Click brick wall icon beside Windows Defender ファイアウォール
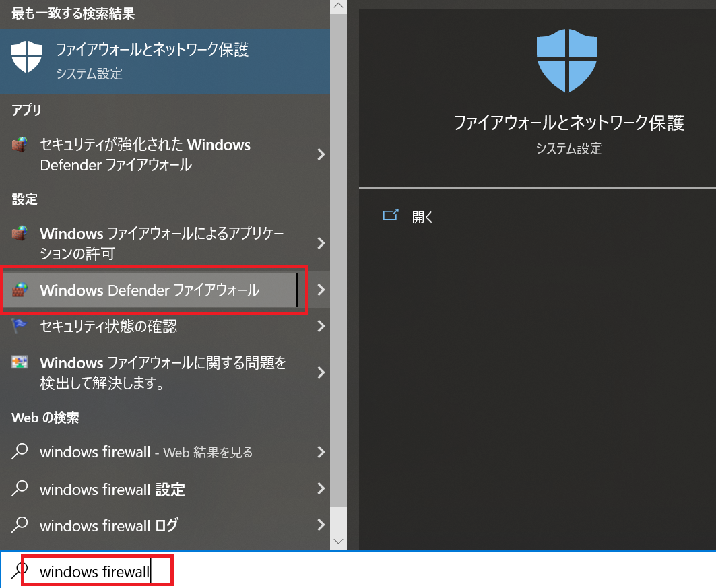This screenshot has height=588, width=716. coord(19,290)
